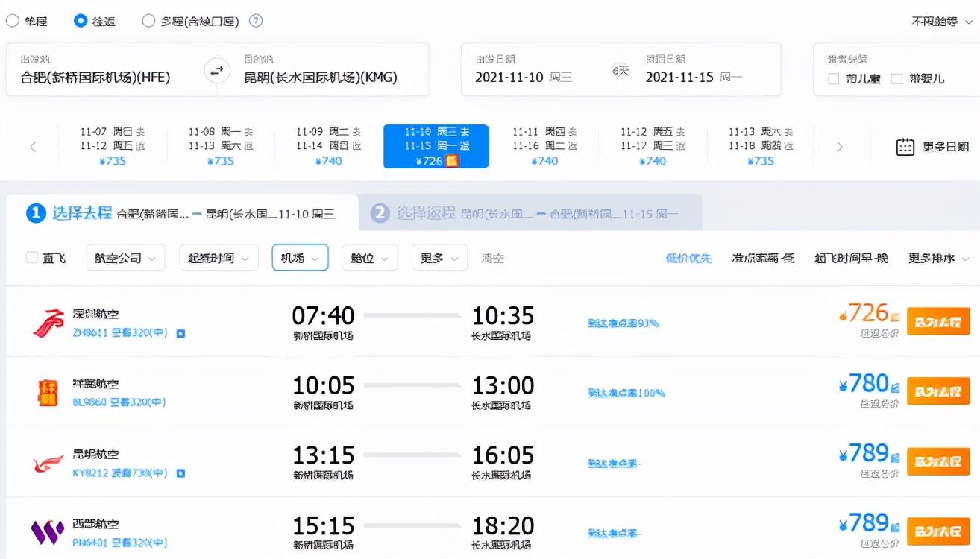This screenshot has height=559, width=980.
Task: Open flight ZH8611 details link
Action: click(x=119, y=333)
